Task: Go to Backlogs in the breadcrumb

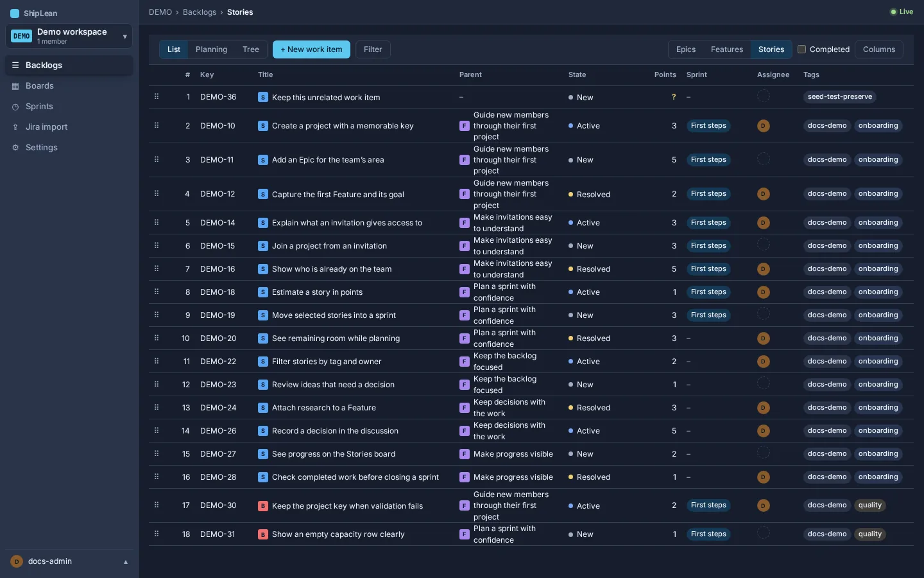Action: (200, 12)
